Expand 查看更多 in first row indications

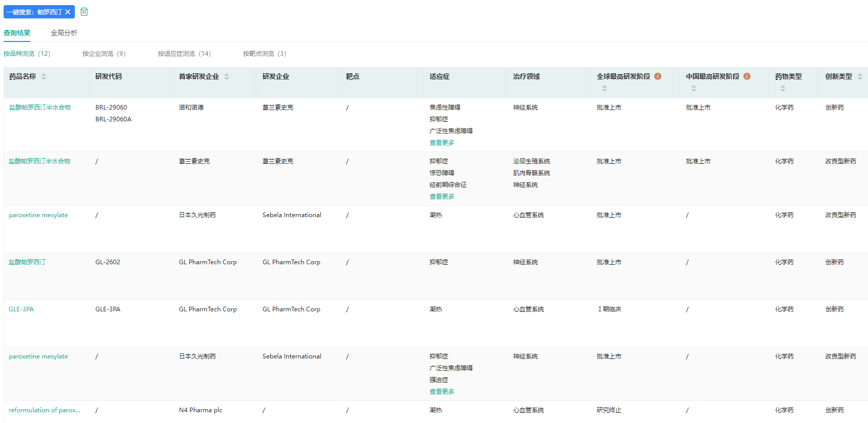tap(442, 143)
